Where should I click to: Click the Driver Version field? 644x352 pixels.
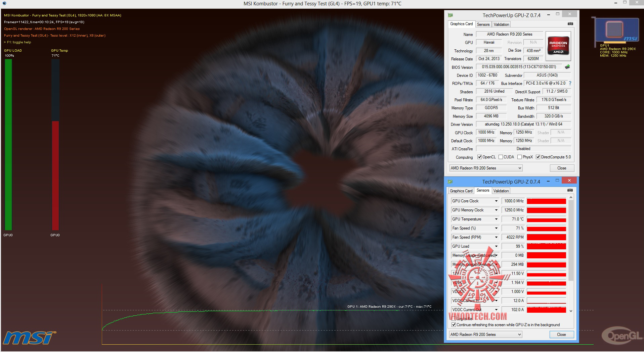click(523, 124)
